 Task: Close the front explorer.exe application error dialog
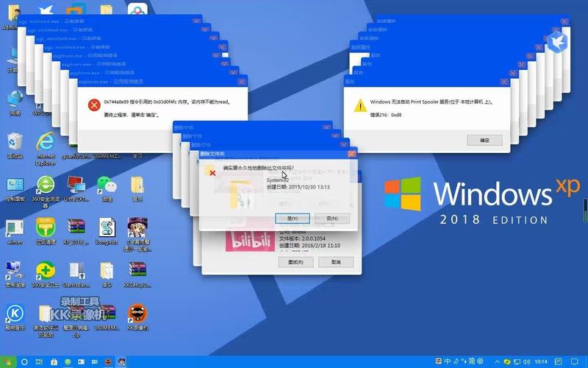[242, 82]
